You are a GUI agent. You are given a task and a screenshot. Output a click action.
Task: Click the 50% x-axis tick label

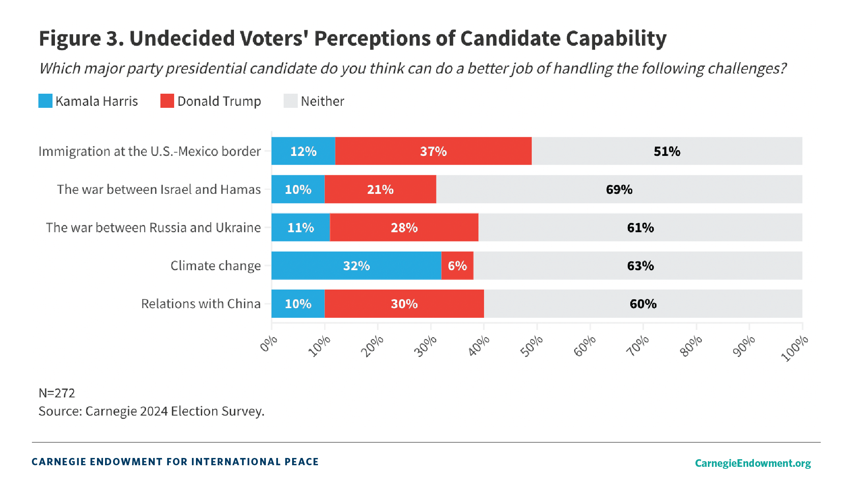532,346
